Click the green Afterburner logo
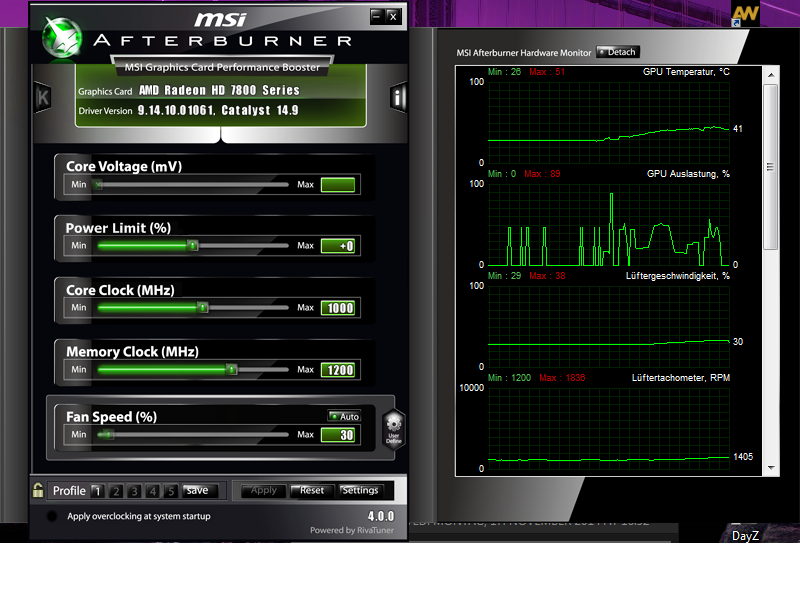 tap(61, 37)
